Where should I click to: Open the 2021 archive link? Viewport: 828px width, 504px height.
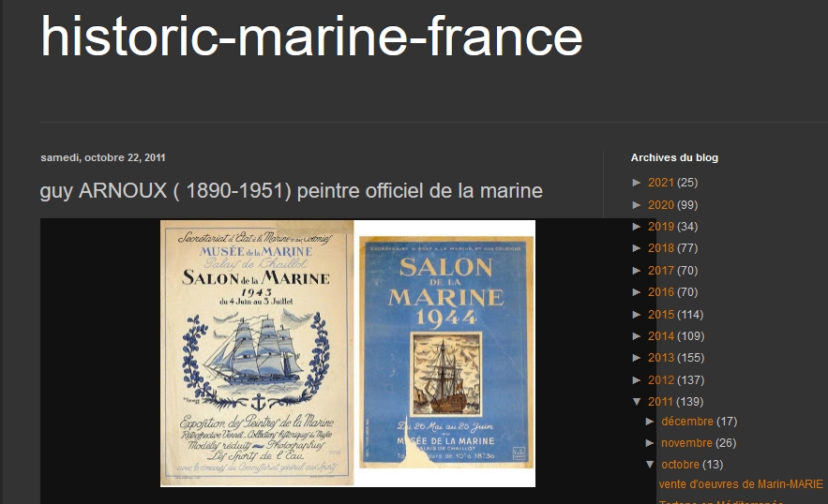660,183
